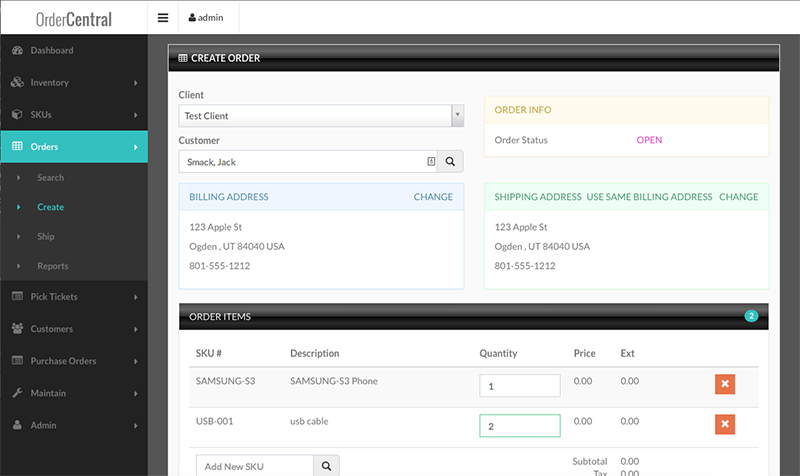
Task: Expand Maintain submenu arrow
Action: 136,393
